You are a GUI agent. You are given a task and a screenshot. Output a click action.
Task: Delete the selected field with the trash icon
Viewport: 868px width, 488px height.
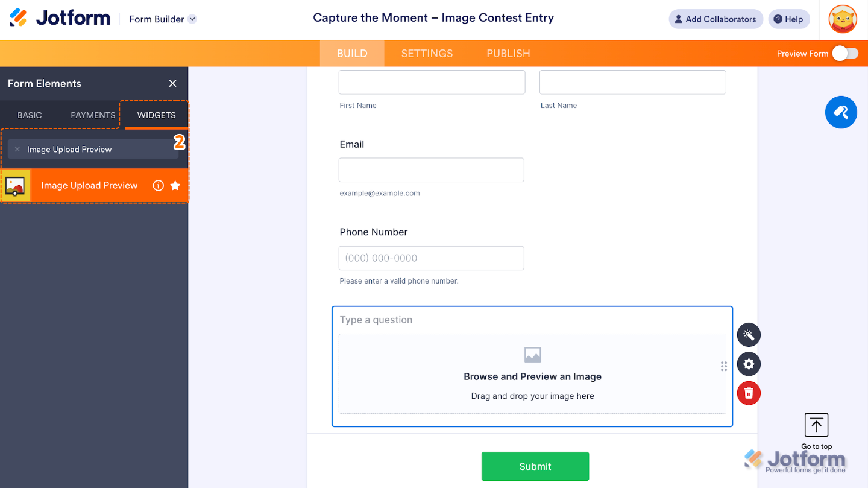(749, 393)
